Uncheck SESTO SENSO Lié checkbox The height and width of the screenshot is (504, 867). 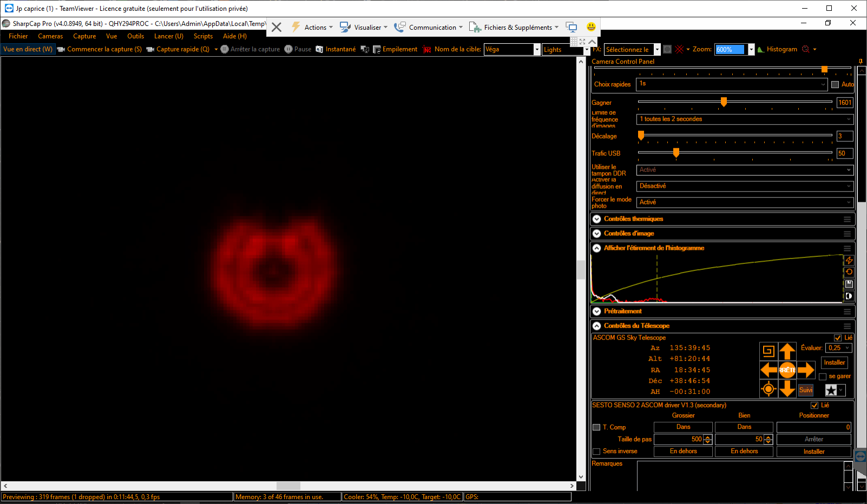[x=815, y=405]
